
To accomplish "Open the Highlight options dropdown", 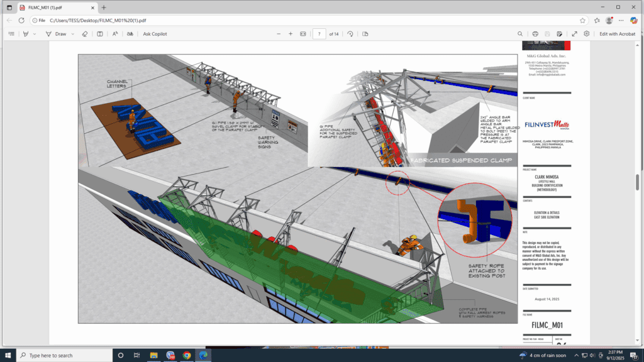I will click(35, 33).
